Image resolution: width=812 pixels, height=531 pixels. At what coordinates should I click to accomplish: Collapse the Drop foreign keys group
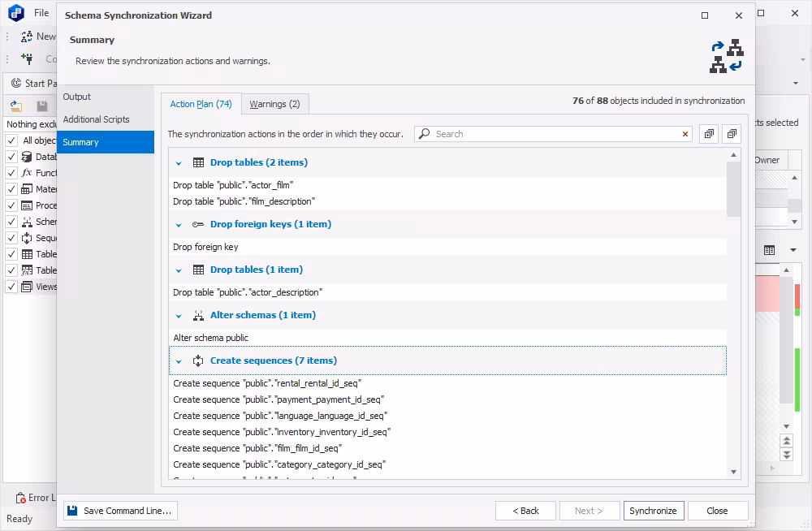[x=179, y=225]
